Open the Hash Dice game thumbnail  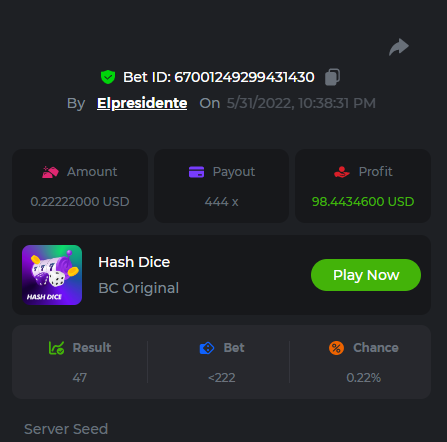(x=52, y=275)
